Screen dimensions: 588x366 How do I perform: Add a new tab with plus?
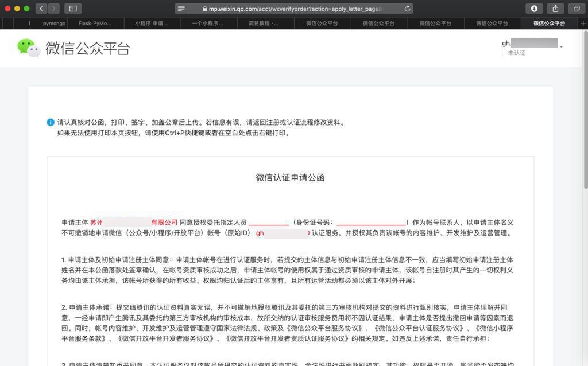pyautogui.click(x=583, y=23)
